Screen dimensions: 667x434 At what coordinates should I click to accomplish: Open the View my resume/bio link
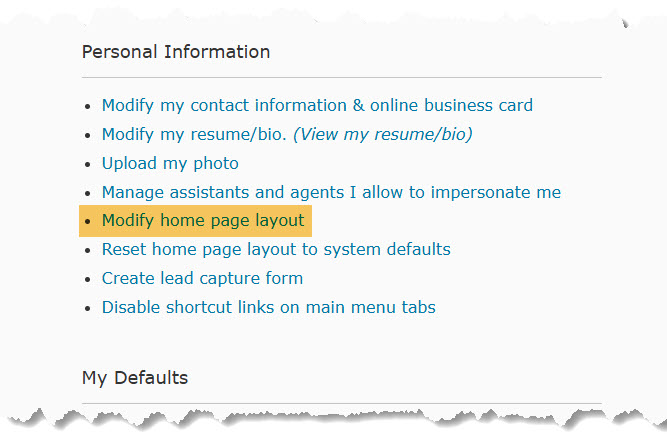[383, 134]
